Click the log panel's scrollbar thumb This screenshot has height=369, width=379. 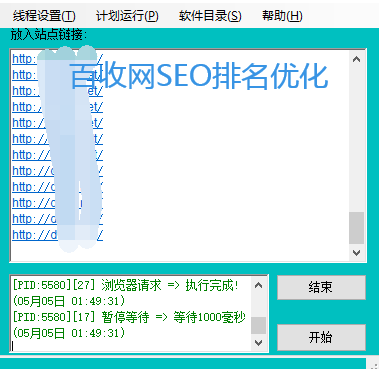(258, 325)
